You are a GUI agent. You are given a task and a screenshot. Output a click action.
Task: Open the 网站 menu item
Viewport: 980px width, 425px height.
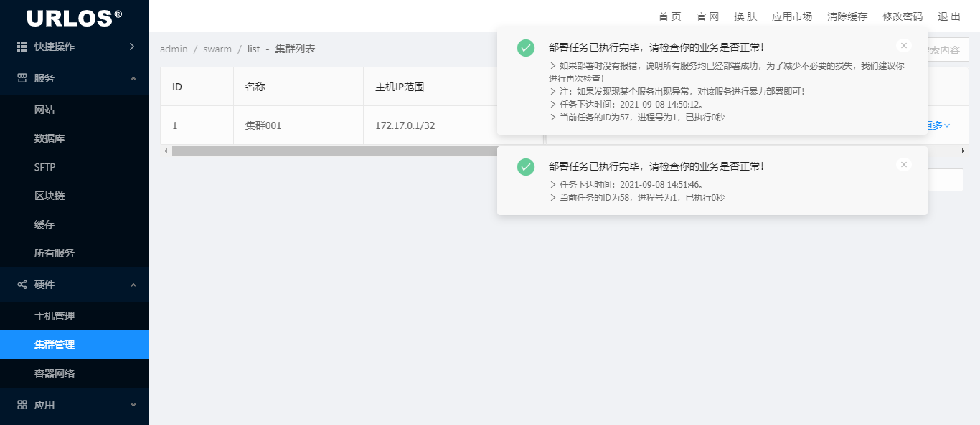point(44,110)
